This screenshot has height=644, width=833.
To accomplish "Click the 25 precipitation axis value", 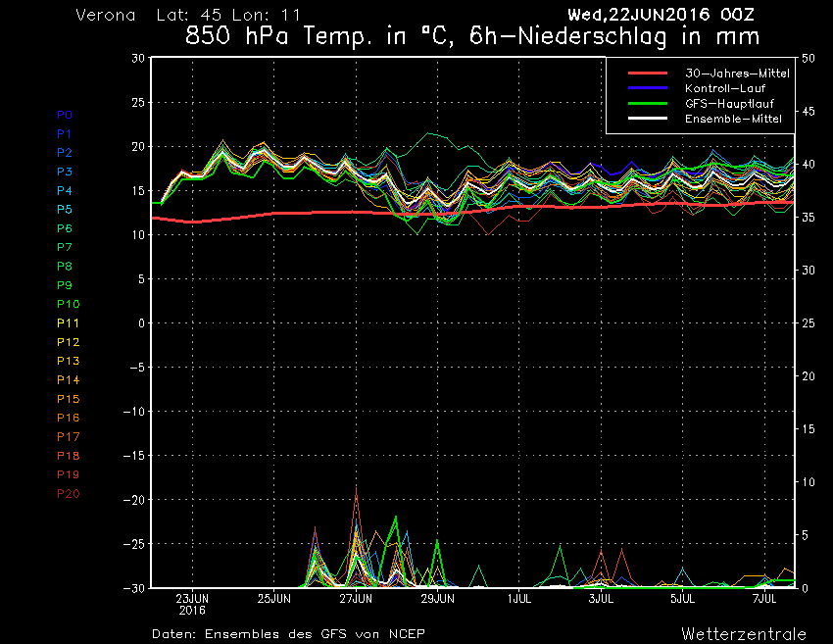I will point(808,323).
